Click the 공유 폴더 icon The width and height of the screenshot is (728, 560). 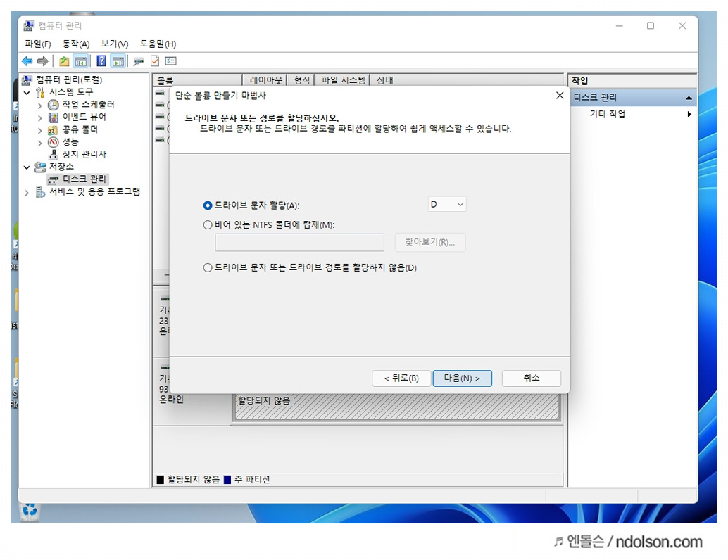(x=54, y=130)
